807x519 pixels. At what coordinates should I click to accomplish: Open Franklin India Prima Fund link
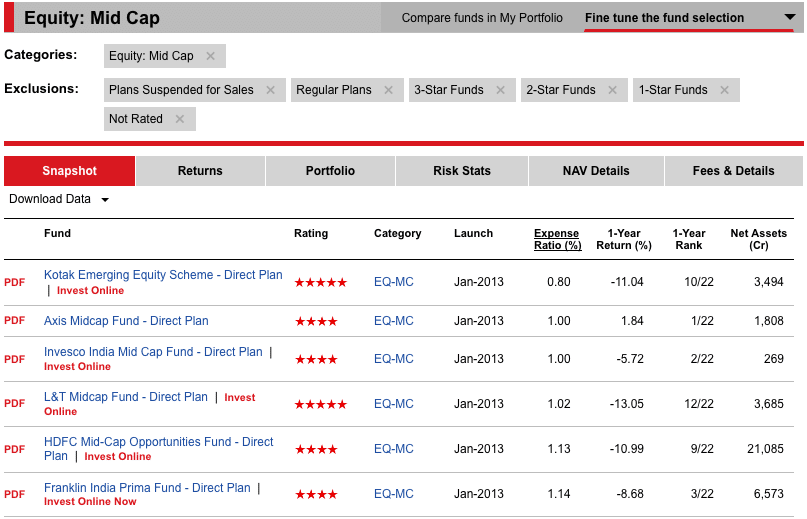(x=147, y=488)
